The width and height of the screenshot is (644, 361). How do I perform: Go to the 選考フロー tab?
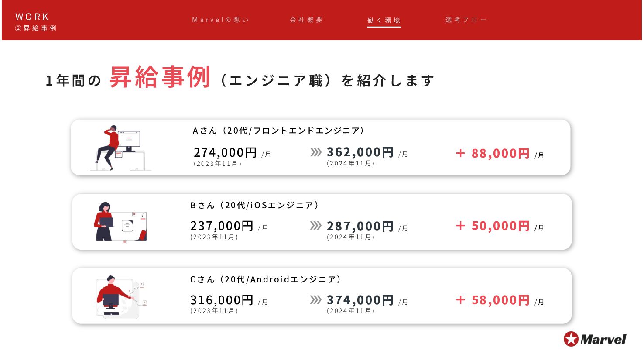(466, 20)
